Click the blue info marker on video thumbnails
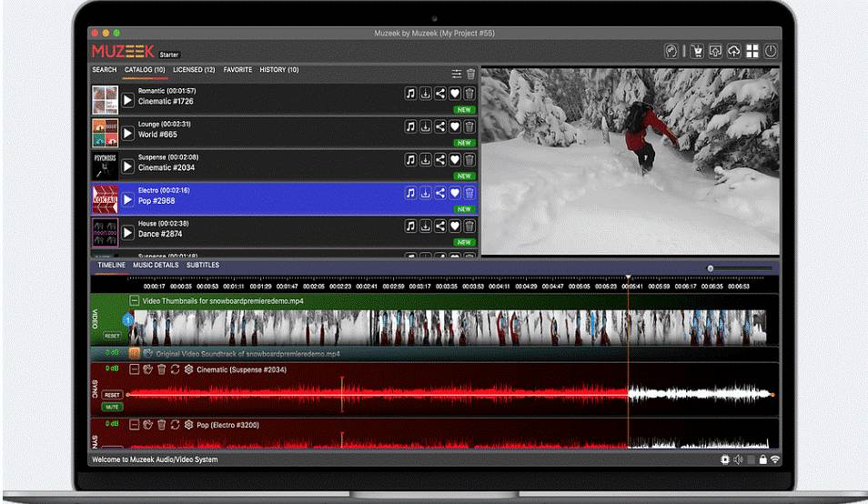The image size is (868, 504). pyautogui.click(x=128, y=319)
